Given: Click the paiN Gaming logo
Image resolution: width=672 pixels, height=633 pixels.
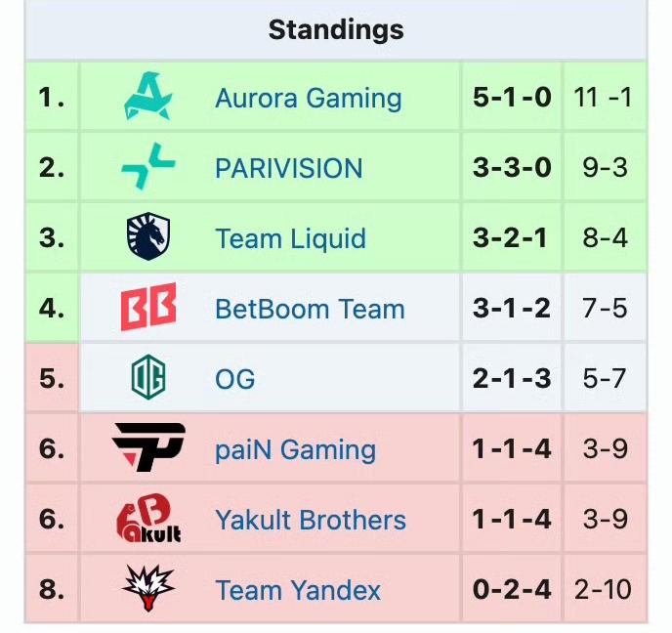Looking at the screenshot, I should [x=148, y=449].
